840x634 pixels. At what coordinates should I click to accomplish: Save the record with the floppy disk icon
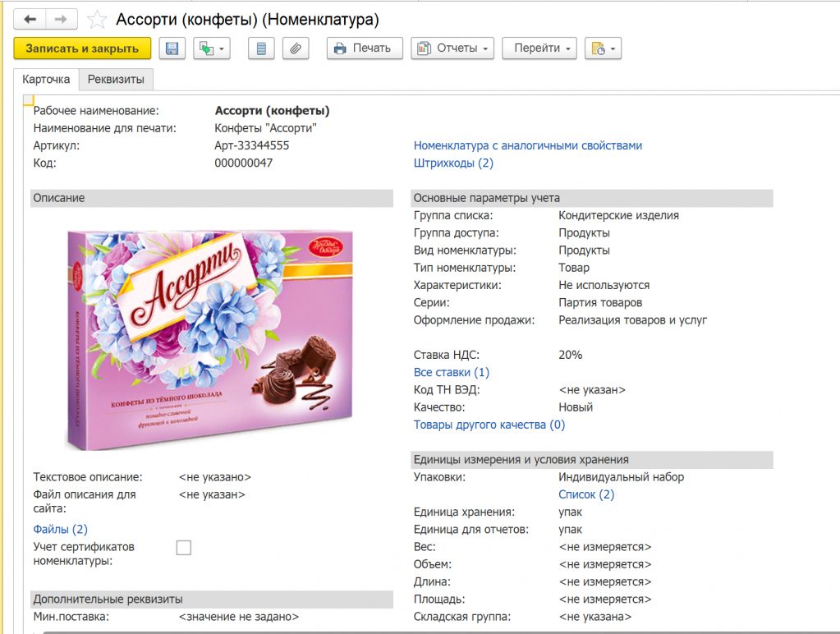point(172,48)
